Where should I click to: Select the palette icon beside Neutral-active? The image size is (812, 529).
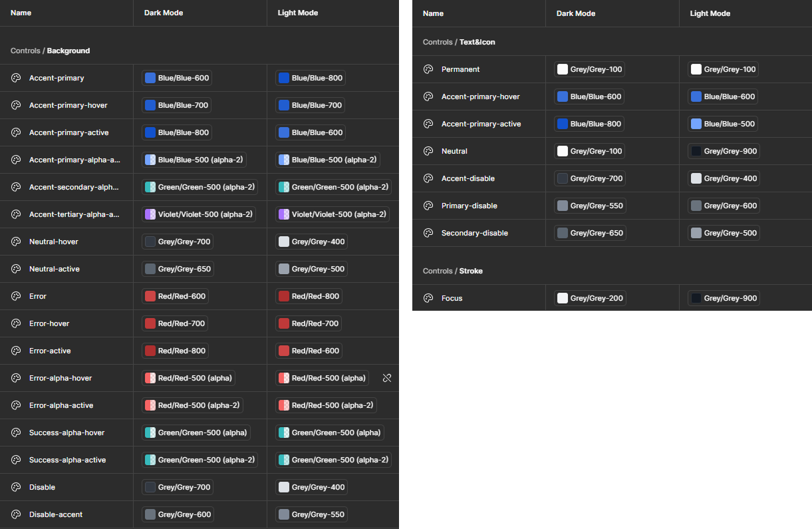click(x=16, y=269)
